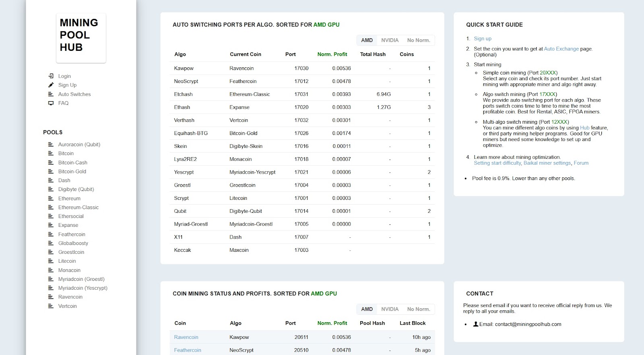Click the monitor icon beside FAQ

click(x=51, y=103)
